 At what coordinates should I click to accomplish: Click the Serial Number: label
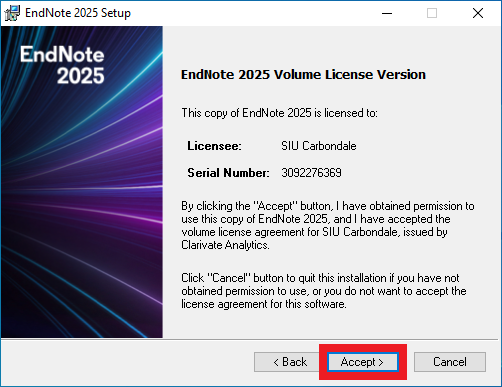(x=228, y=173)
